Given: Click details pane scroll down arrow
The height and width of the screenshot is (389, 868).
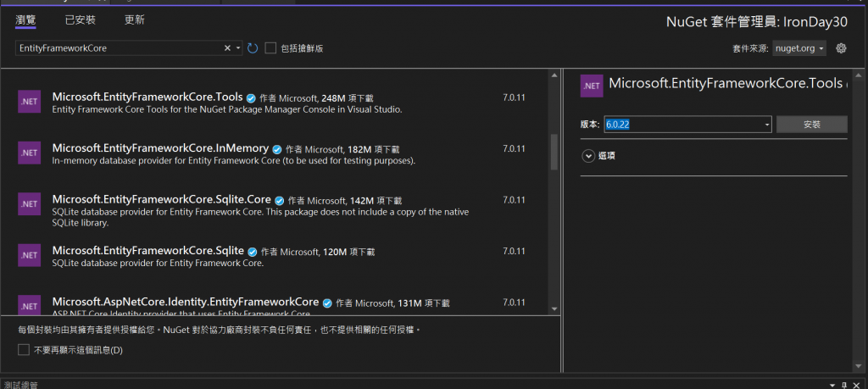Looking at the screenshot, I should click(859, 365).
